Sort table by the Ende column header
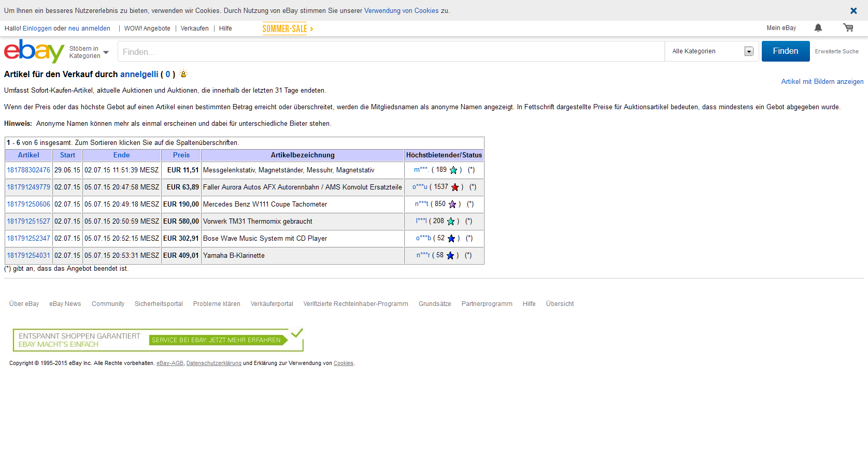This screenshot has height=468, width=868. [x=122, y=155]
